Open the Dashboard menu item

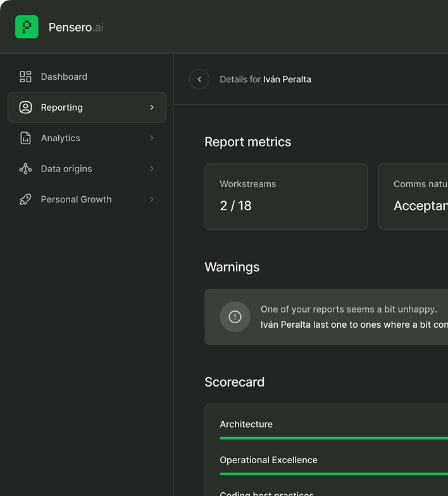(64, 77)
